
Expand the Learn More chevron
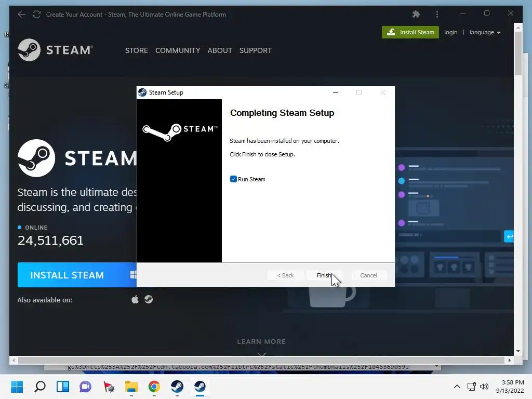coord(262,354)
